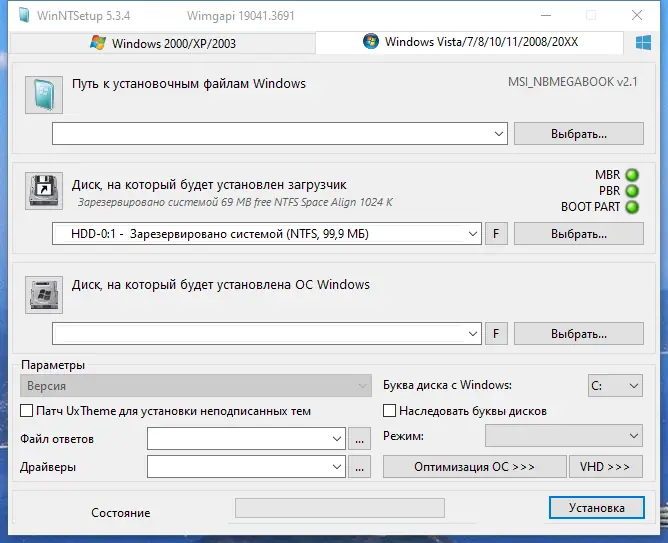The width and height of the screenshot is (668, 543).
Task: Click the green PBR status indicator
Action: click(x=632, y=191)
